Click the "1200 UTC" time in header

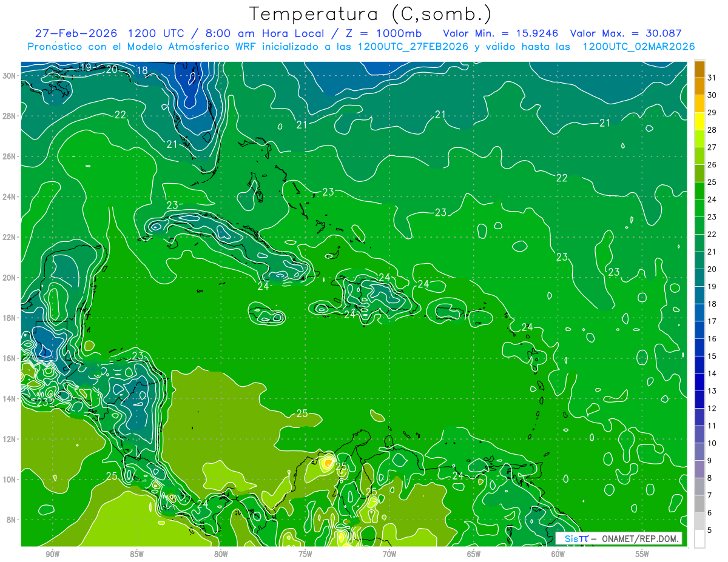point(155,33)
